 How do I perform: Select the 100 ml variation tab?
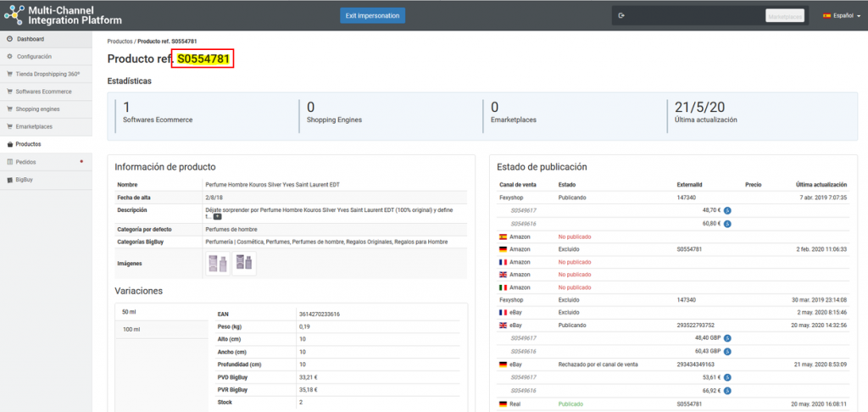(131, 329)
